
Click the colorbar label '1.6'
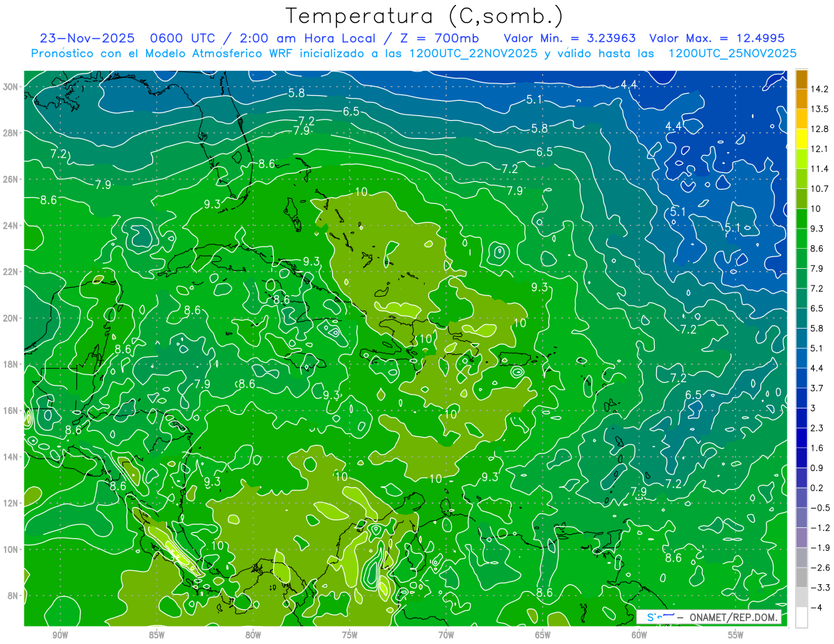(x=817, y=448)
